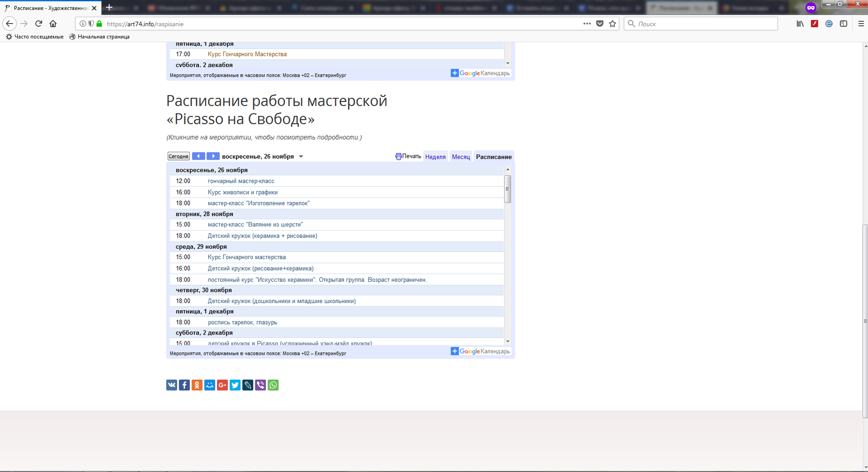
Task: Open Firefox library
Action: 800,24
